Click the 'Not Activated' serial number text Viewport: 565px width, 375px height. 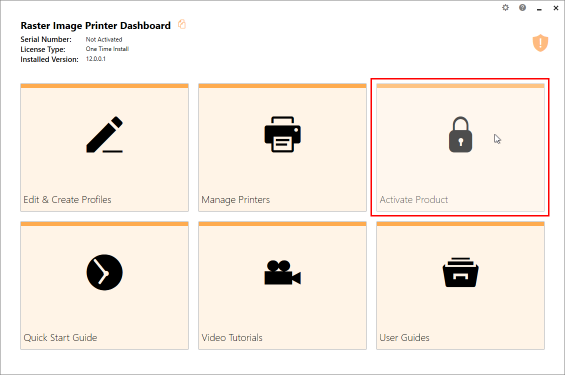tap(104, 39)
